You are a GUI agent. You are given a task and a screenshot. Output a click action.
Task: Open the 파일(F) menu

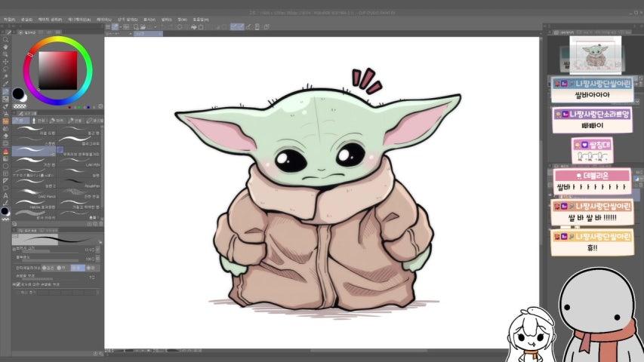(x=9, y=20)
